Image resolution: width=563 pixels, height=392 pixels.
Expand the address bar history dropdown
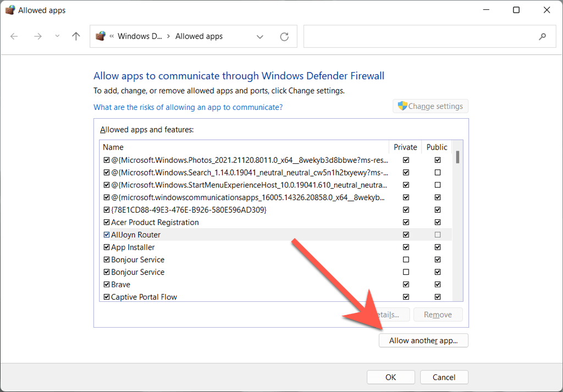pyautogui.click(x=260, y=37)
